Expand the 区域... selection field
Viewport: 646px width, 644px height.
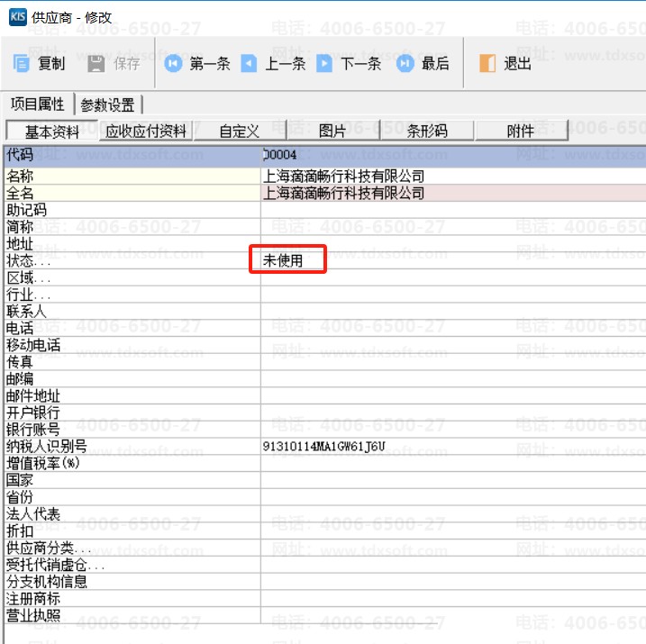450,277
